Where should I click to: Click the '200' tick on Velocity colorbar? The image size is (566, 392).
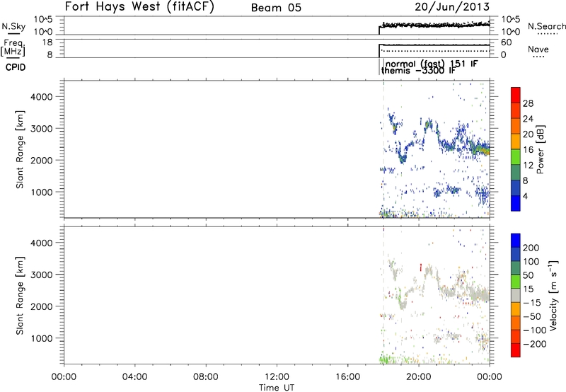click(x=531, y=248)
